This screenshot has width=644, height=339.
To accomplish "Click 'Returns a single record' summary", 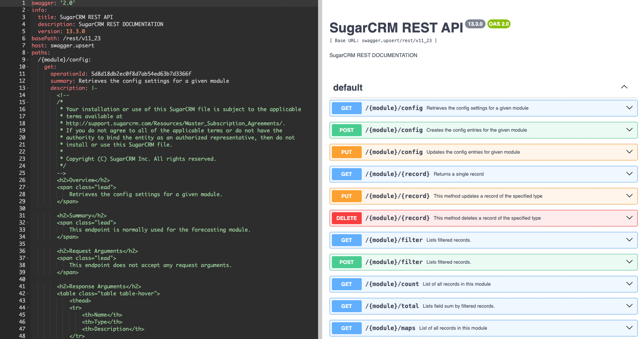I will coord(459,174).
